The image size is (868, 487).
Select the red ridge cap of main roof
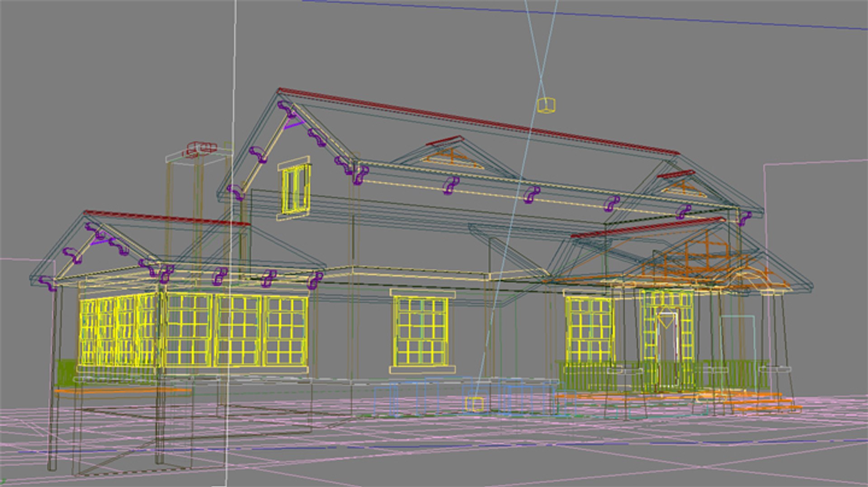coord(478,121)
